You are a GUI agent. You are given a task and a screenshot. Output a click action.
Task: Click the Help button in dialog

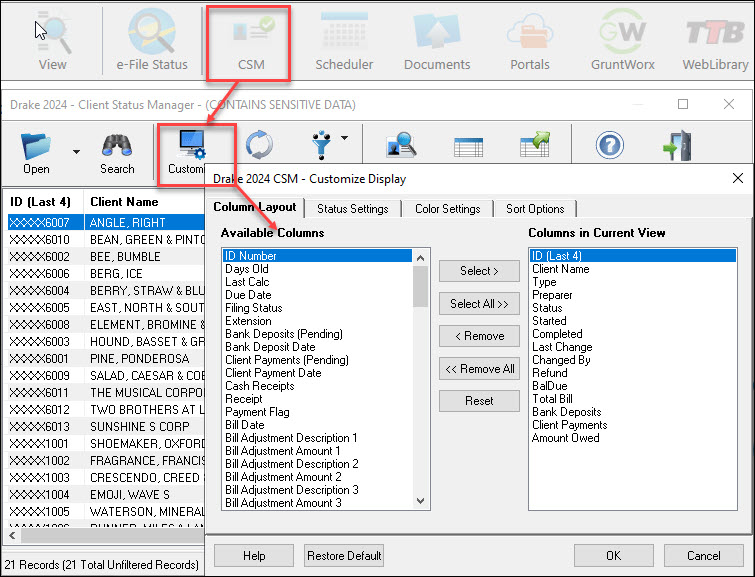[254, 555]
